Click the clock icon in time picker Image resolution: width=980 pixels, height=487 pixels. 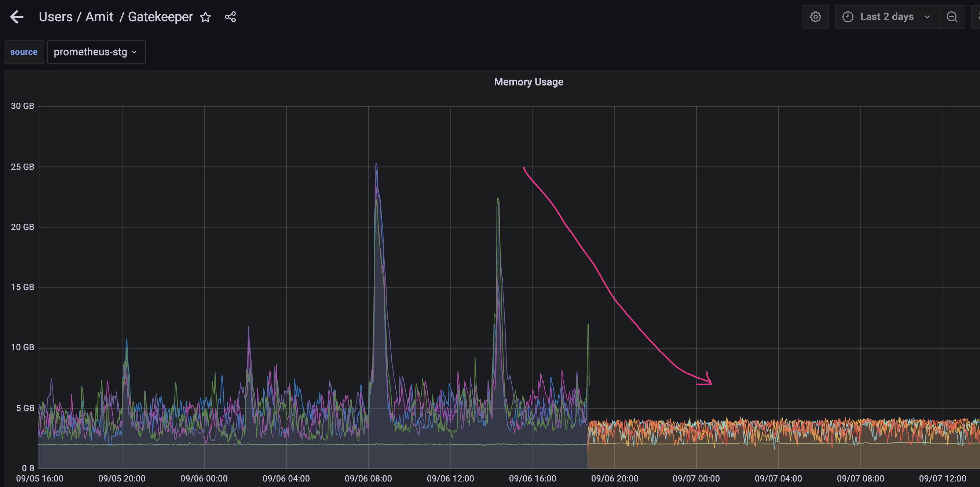848,17
